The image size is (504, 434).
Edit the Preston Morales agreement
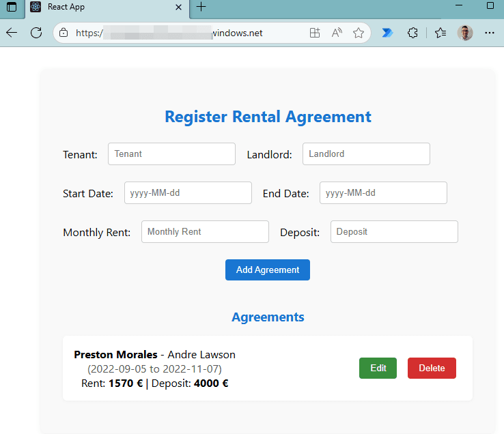pyautogui.click(x=378, y=368)
